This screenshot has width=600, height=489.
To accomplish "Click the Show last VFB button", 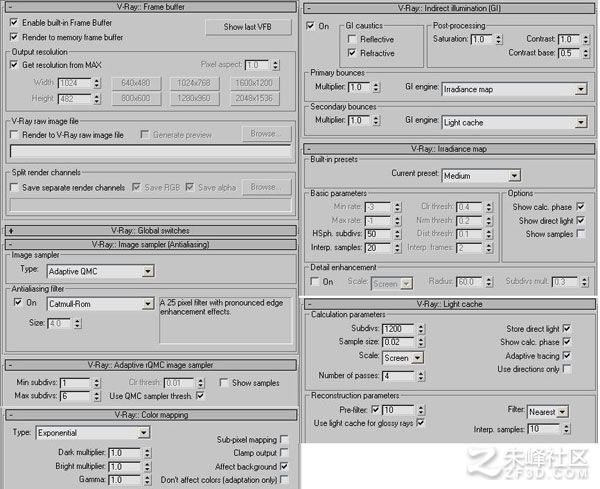I will [248, 27].
